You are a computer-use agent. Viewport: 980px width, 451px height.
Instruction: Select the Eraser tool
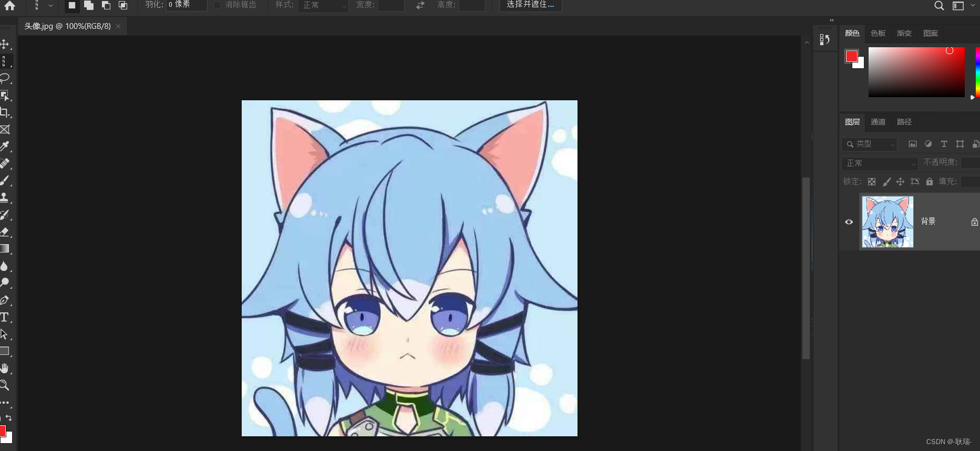pos(5,232)
